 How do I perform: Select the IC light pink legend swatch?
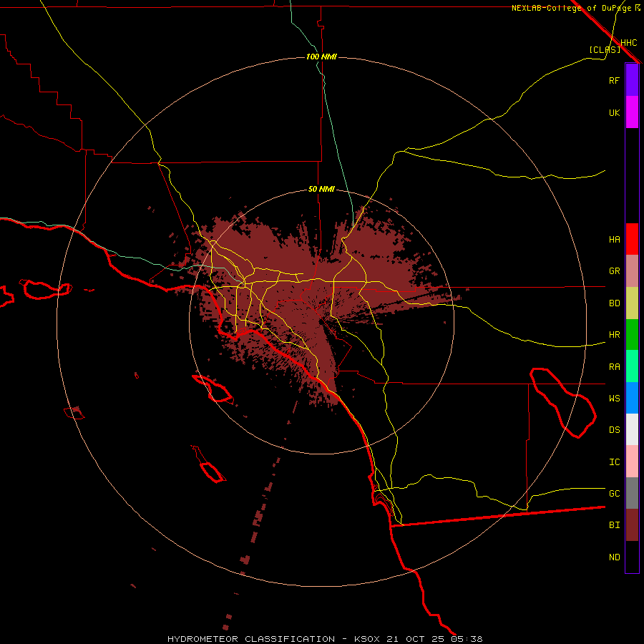632,462
